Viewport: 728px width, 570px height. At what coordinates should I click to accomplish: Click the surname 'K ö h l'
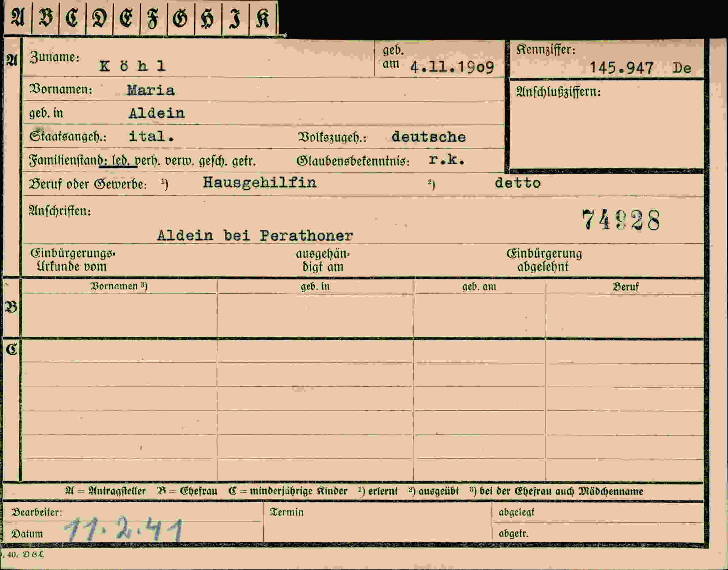point(132,66)
